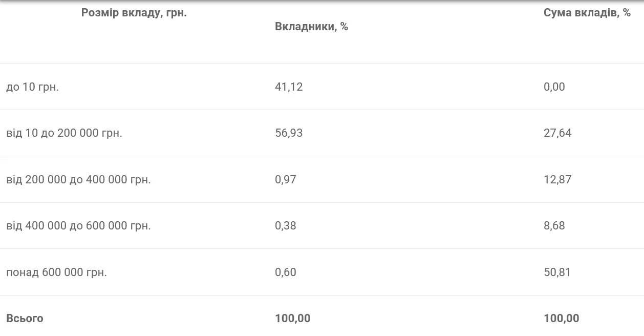Click the 0,38 depositors value
This screenshot has width=644, height=336.
pyautogui.click(x=286, y=226)
